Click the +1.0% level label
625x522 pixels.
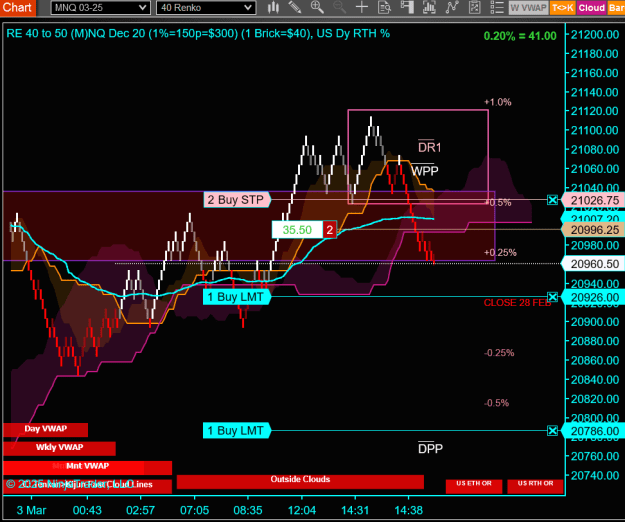click(497, 102)
